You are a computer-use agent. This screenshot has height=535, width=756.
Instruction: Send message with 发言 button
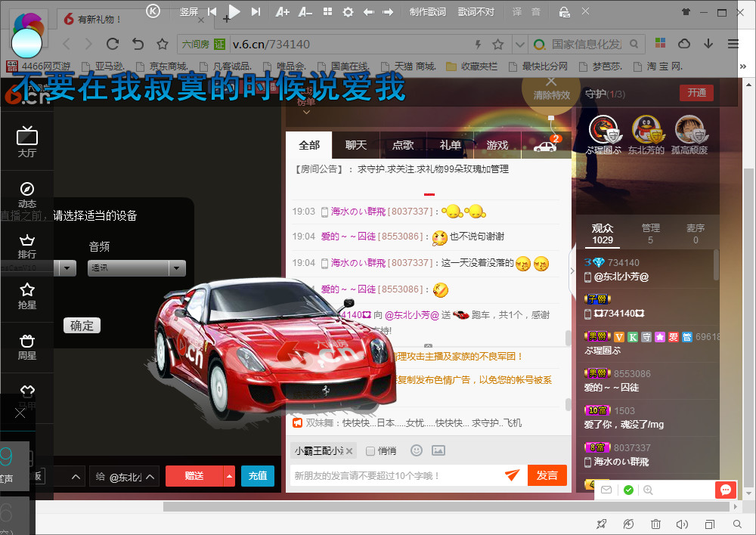pos(547,475)
